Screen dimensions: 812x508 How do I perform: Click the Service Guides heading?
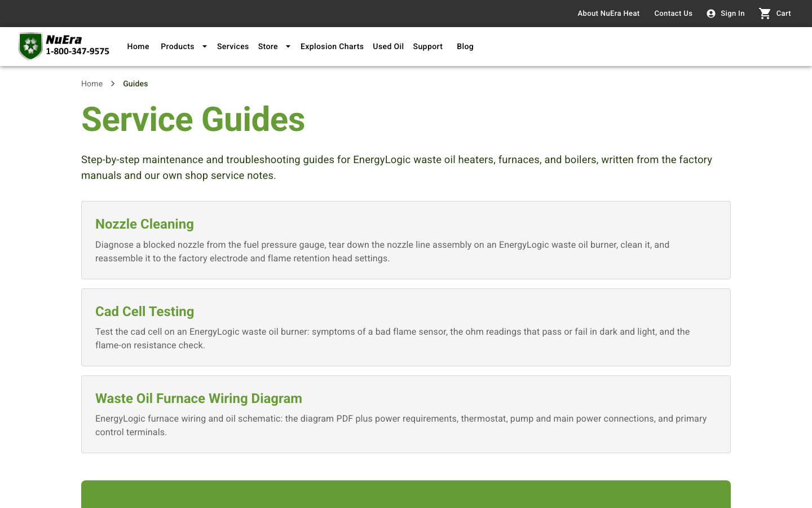(x=193, y=120)
